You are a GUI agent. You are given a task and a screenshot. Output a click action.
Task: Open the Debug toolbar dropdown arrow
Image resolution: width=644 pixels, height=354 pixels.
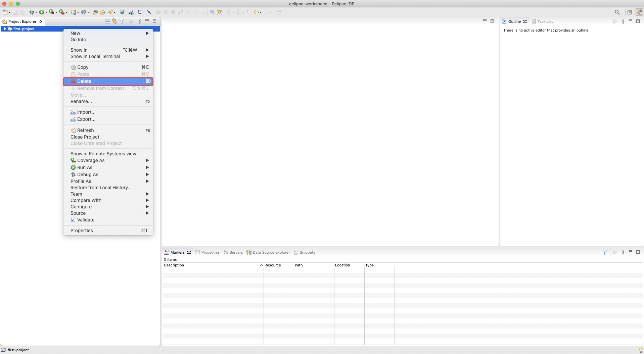36,12
